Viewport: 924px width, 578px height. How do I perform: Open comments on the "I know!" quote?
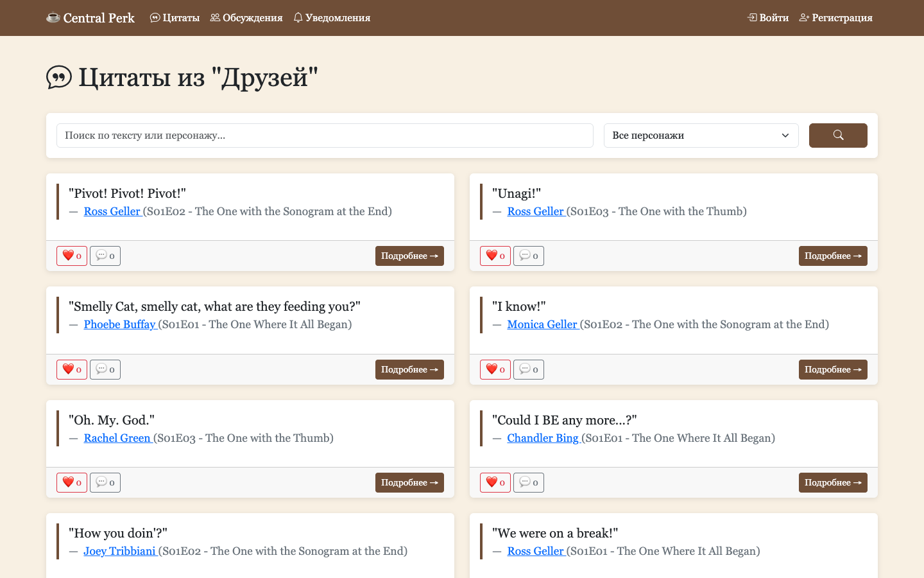tap(529, 369)
